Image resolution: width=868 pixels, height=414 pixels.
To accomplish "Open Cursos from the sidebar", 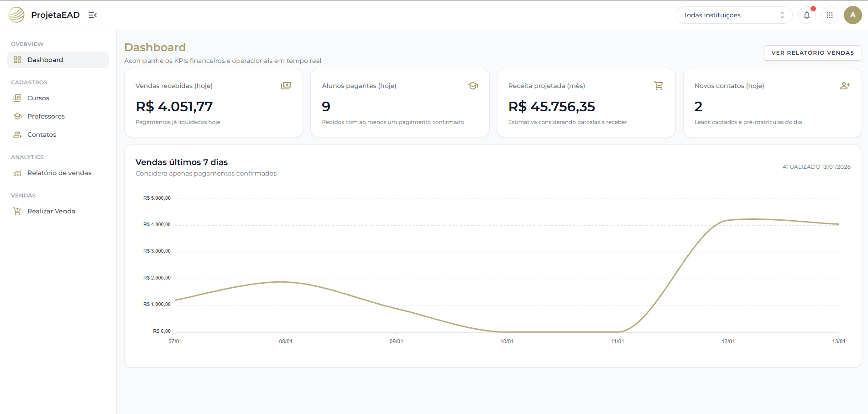I will click(38, 98).
